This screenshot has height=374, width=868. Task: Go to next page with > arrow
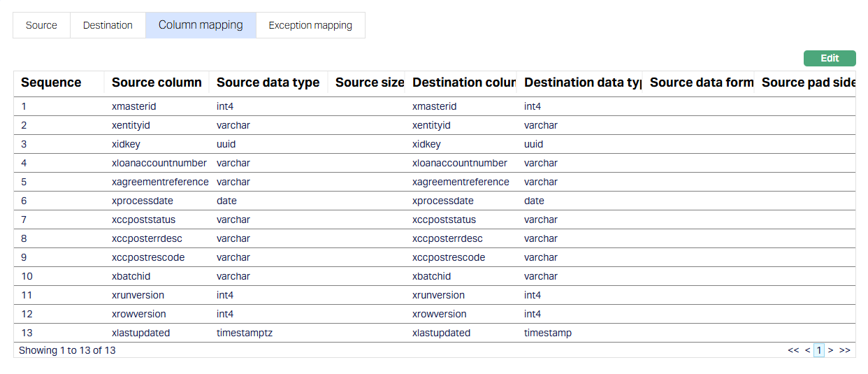(830, 350)
